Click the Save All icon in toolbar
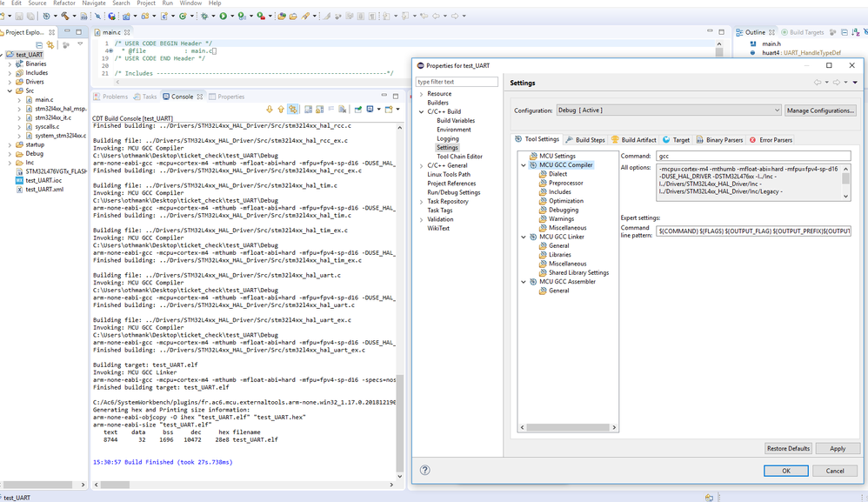The width and height of the screenshot is (868, 502). click(30, 16)
